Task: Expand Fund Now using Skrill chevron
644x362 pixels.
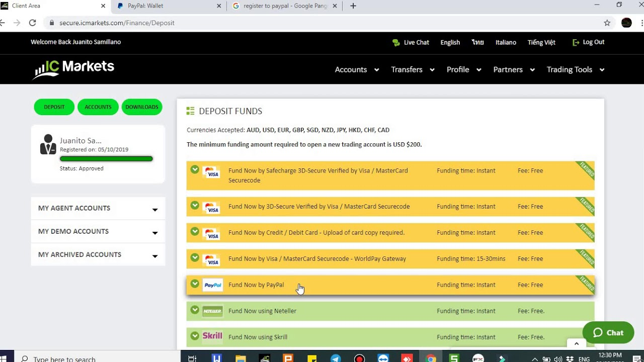Action: [195, 335]
